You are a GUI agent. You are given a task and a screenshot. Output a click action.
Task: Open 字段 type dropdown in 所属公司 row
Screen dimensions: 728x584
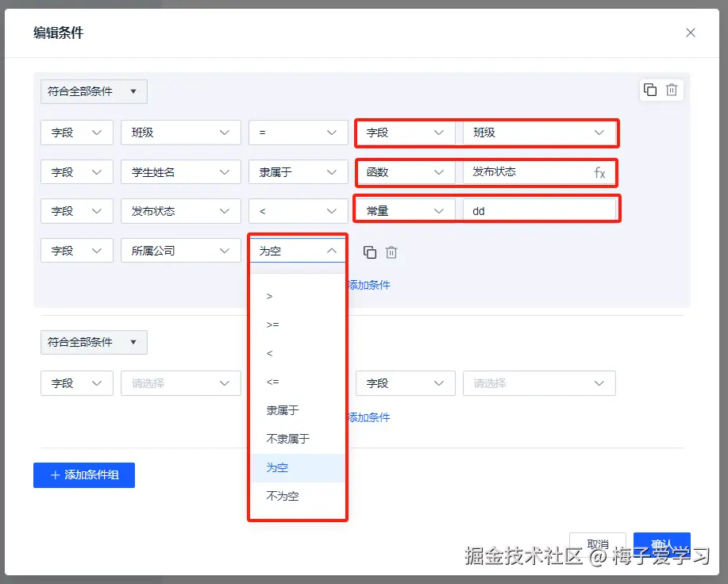[x=76, y=251]
